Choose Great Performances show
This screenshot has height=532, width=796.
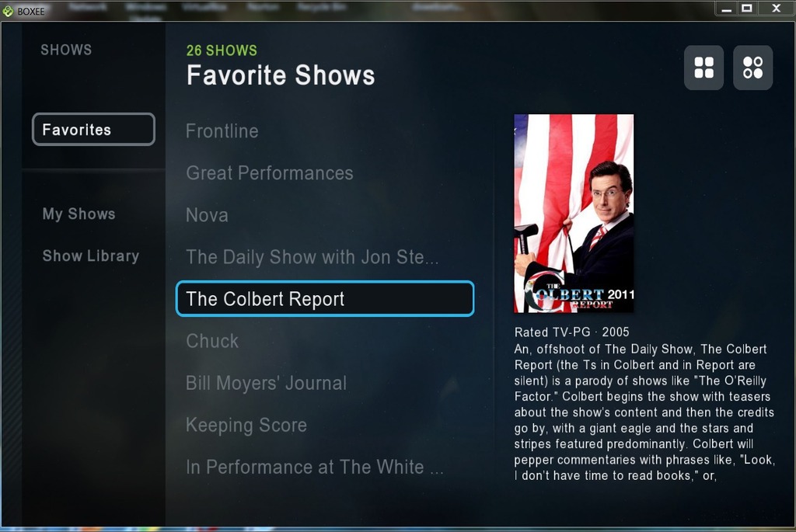[270, 173]
